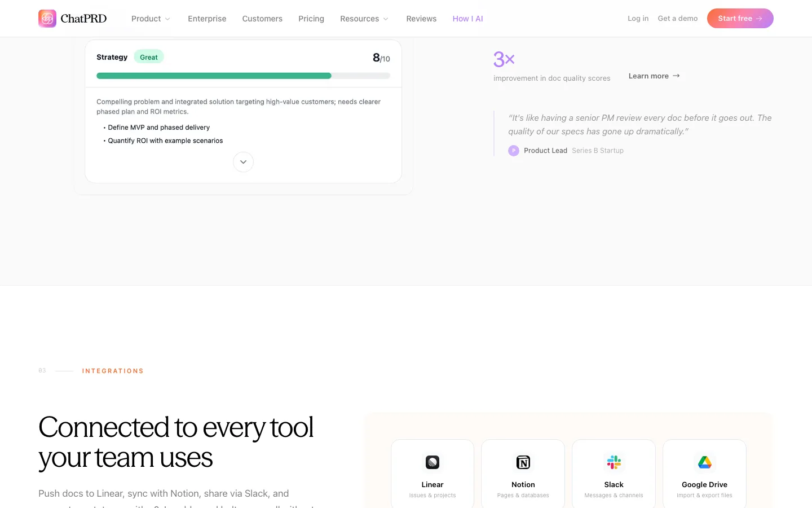Image resolution: width=812 pixels, height=508 pixels.
Task: Click the Log in link
Action: 638,19
